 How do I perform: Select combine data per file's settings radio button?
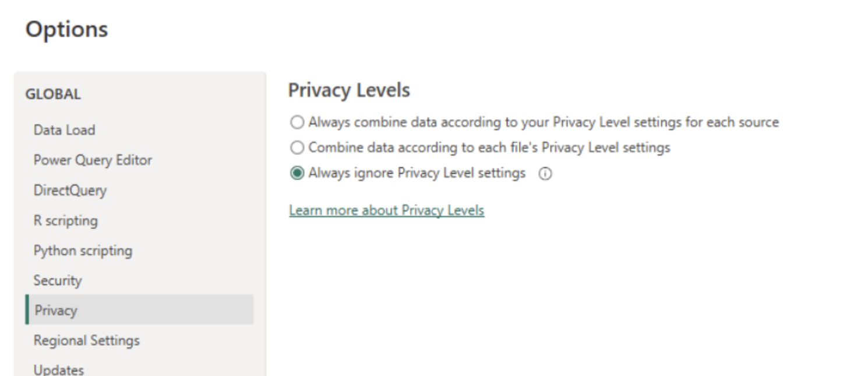[298, 147]
